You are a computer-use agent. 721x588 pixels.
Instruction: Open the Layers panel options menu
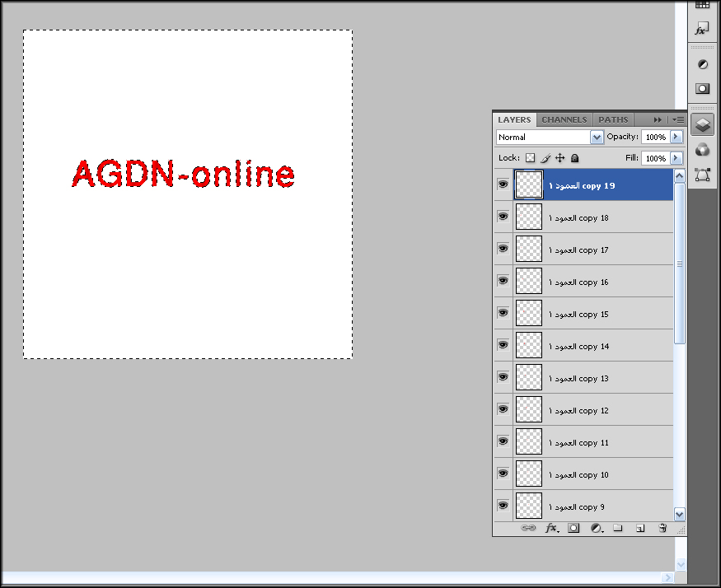coord(678,119)
